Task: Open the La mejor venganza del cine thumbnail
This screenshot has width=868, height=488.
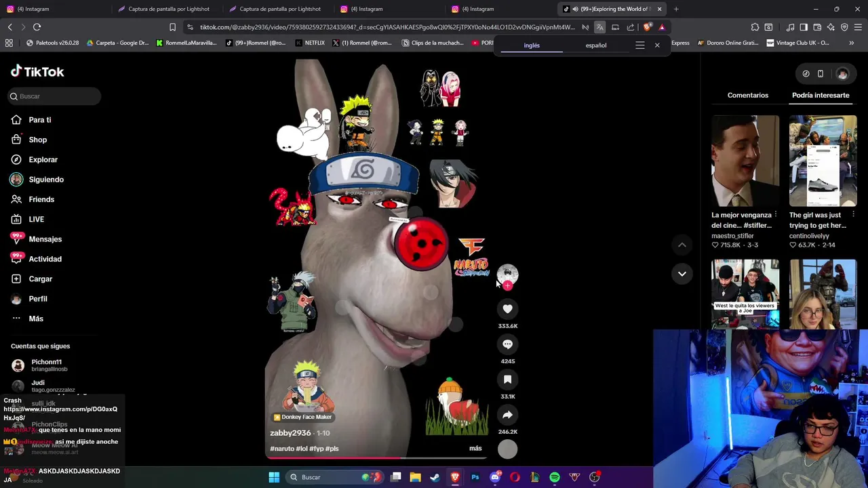Action: [745, 161]
